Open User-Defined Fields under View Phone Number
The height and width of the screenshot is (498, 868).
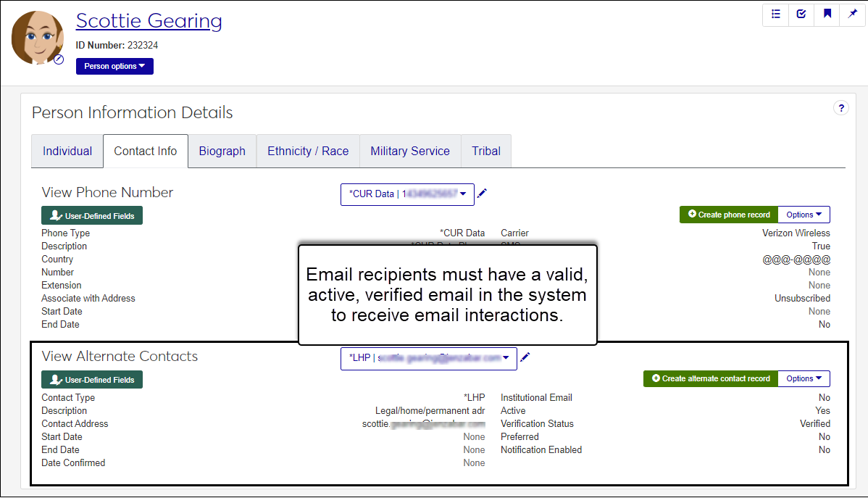[92, 215]
